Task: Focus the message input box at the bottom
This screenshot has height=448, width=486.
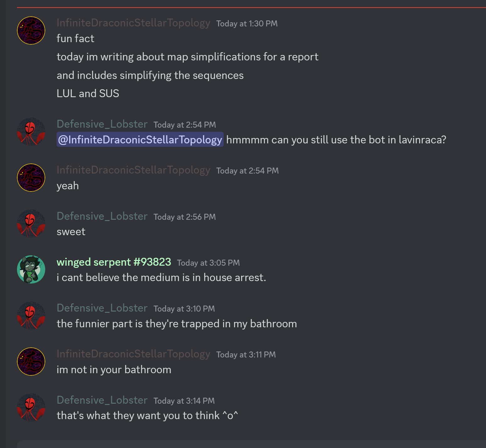Action: point(251,444)
